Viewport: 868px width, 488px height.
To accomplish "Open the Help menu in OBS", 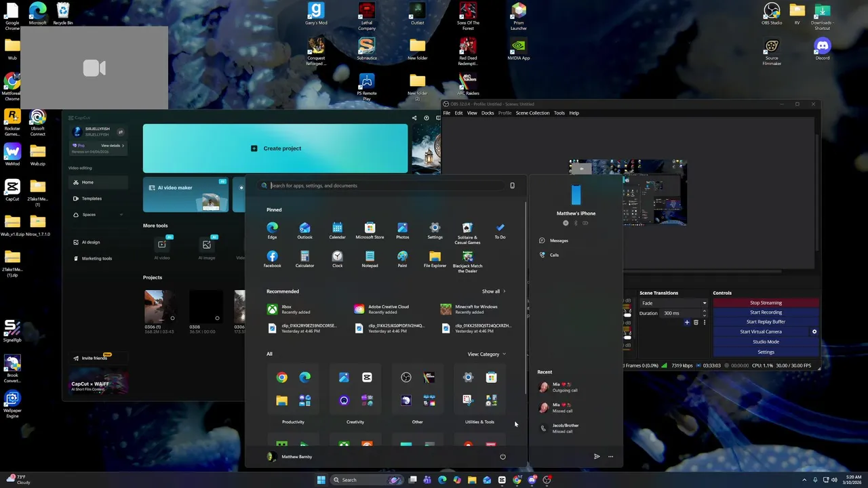I will pyautogui.click(x=574, y=113).
